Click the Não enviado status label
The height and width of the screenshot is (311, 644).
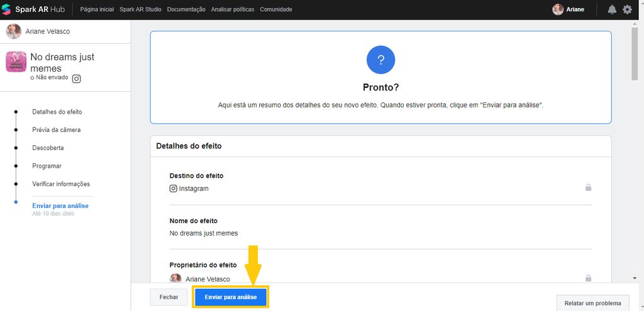[52, 77]
